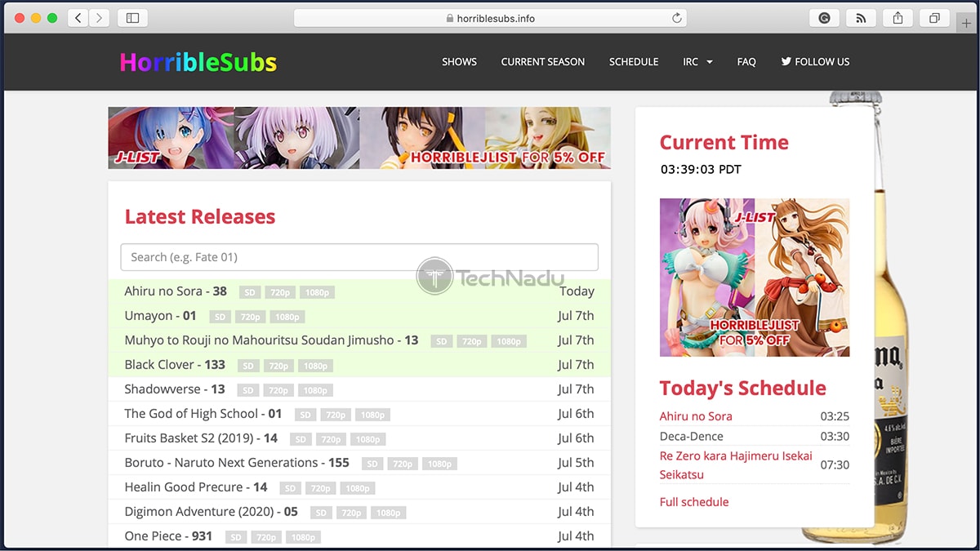Select SD for Ahiru no Sora 38

pyautogui.click(x=249, y=292)
